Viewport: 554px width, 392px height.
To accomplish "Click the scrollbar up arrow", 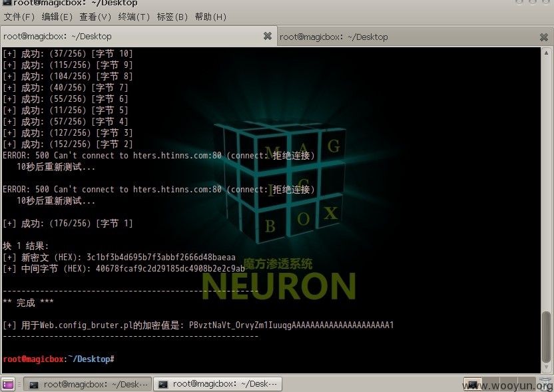I will point(546,53).
